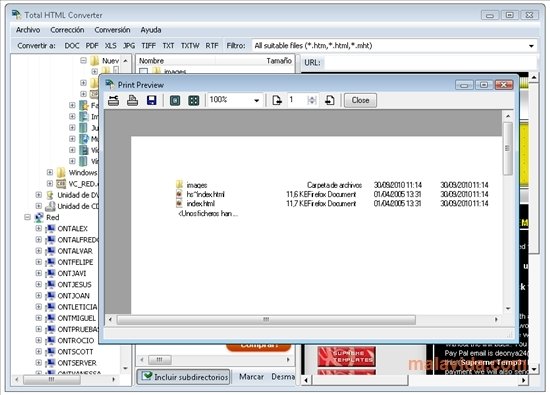Viewport: 550px width, 395px height.
Task: Convert to TIFF format
Action: coord(148,46)
